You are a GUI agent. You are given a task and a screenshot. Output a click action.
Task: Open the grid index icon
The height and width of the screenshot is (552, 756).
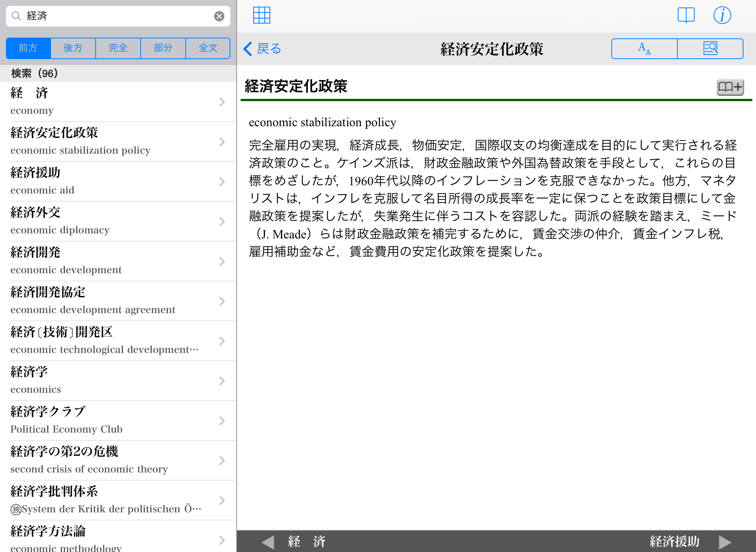tap(262, 15)
